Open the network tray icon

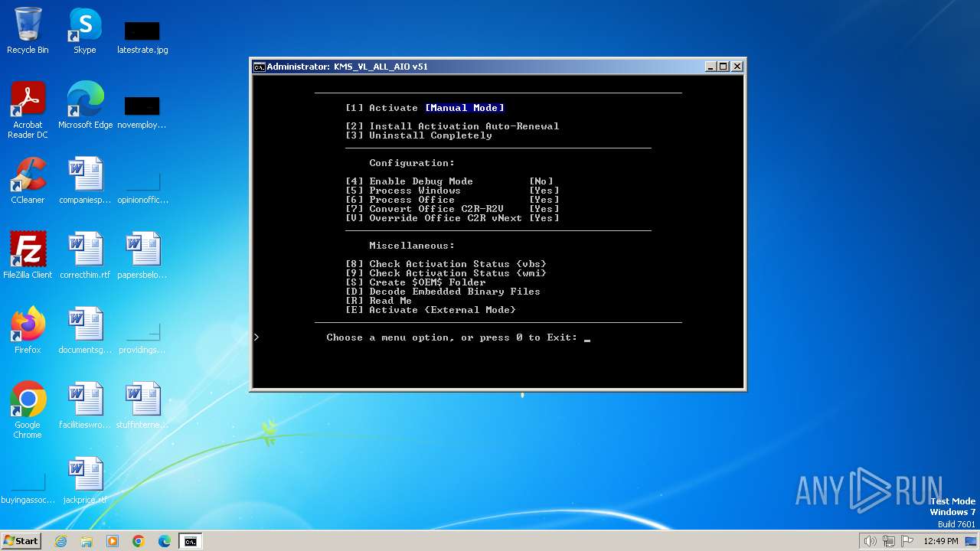coord(889,541)
